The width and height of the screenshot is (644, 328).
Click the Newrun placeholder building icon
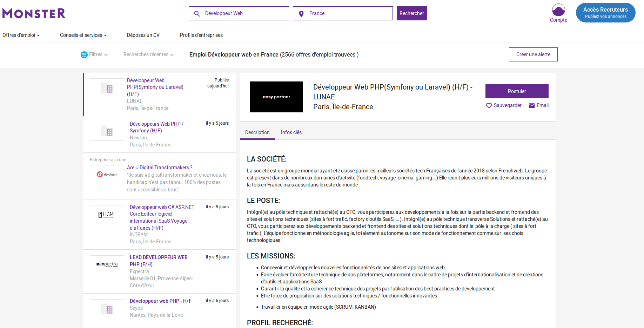click(x=107, y=131)
